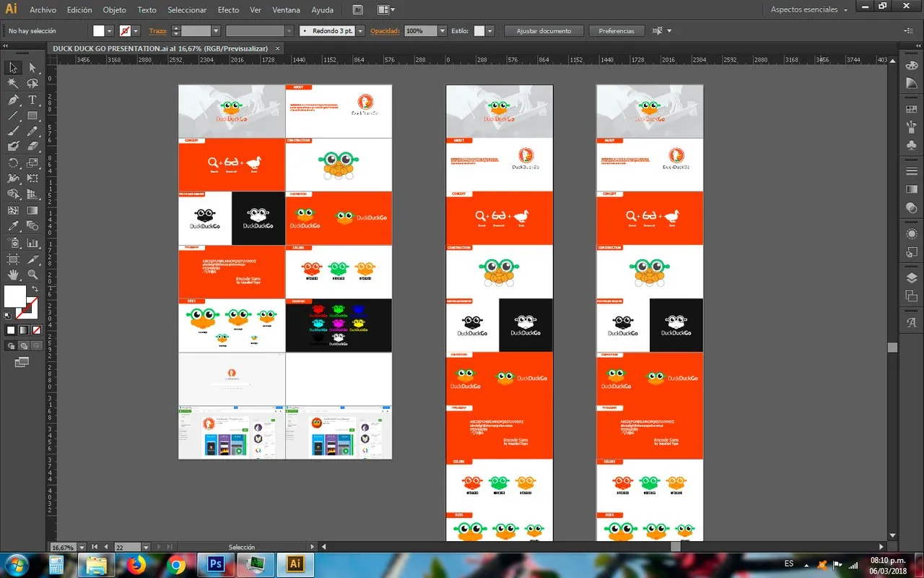Select the Hand tool
Image resolution: width=924 pixels, height=578 pixels.
(x=13, y=275)
